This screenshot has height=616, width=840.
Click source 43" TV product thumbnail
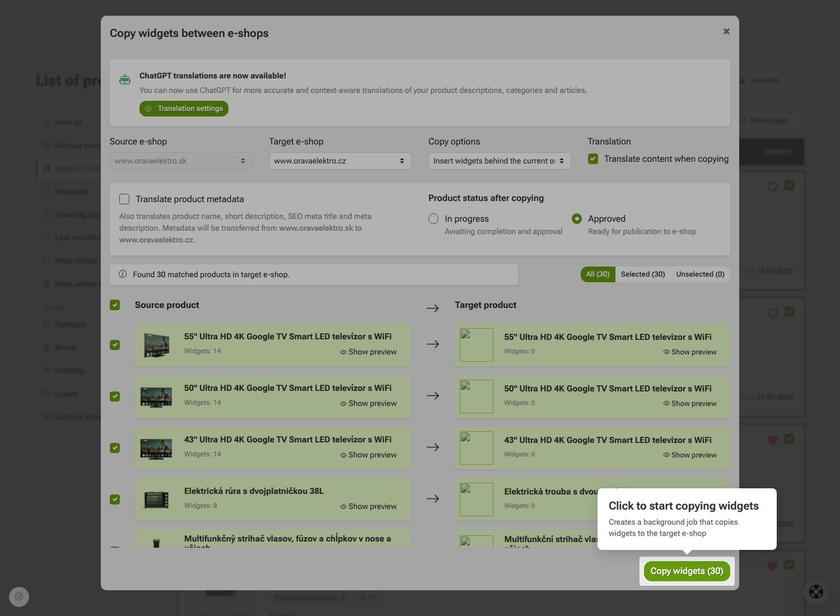coord(156,448)
